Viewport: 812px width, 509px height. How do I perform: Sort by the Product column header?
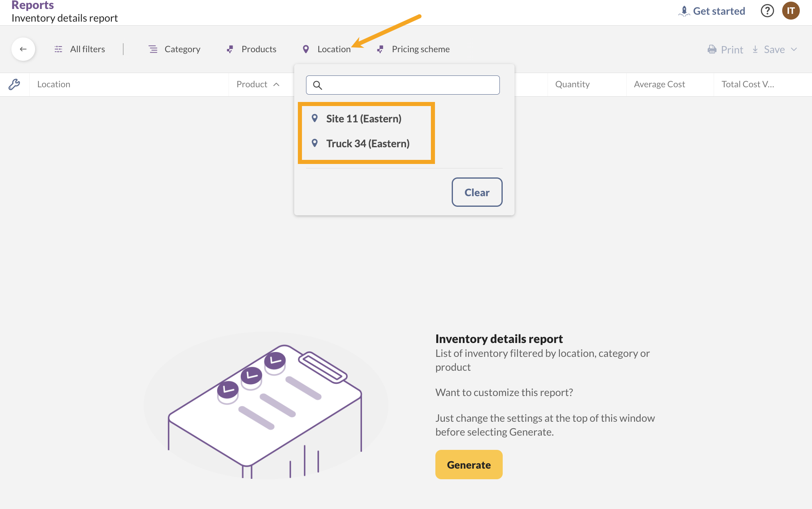click(252, 84)
